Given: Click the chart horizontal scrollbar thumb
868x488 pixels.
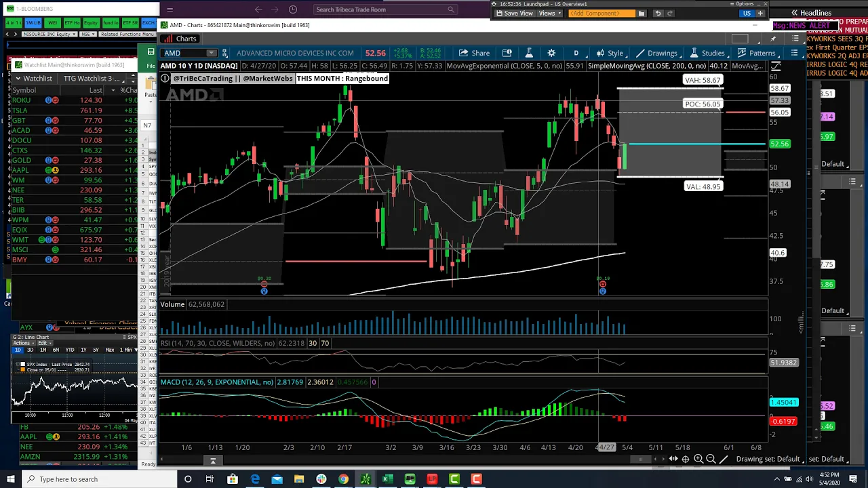Looking at the screenshot, I should [x=642, y=459].
